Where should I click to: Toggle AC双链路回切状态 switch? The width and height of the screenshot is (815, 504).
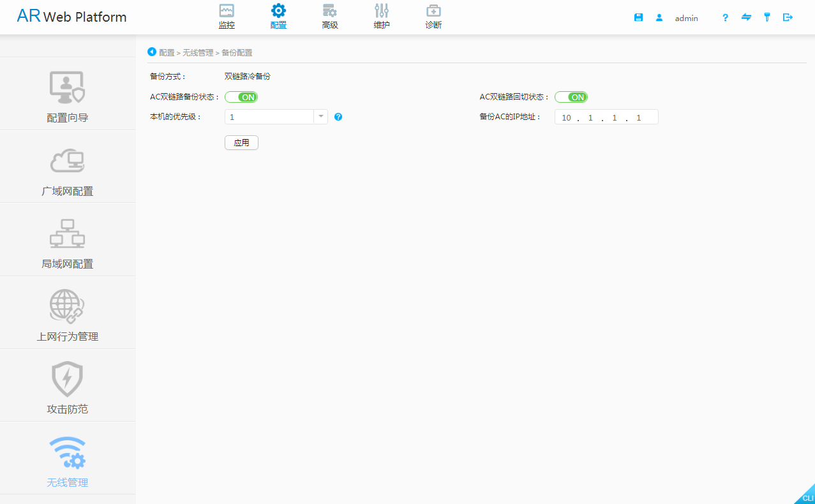tap(571, 97)
